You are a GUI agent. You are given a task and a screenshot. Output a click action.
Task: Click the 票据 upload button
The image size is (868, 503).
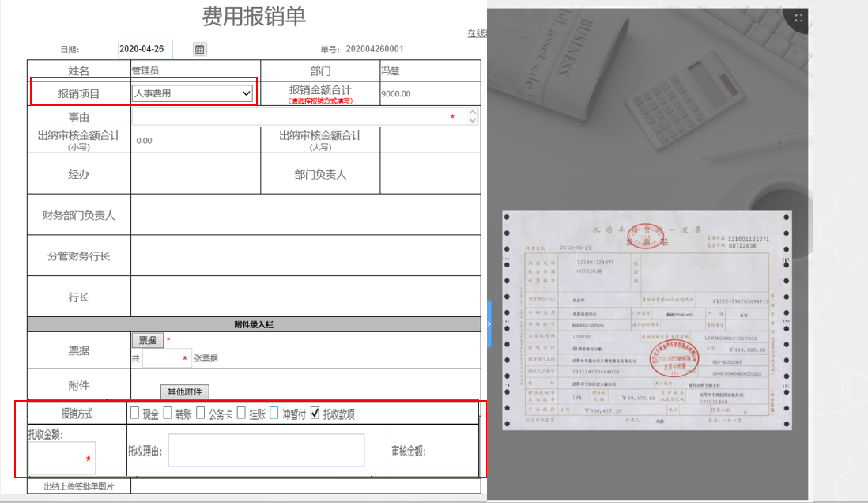tap(147, 340)
